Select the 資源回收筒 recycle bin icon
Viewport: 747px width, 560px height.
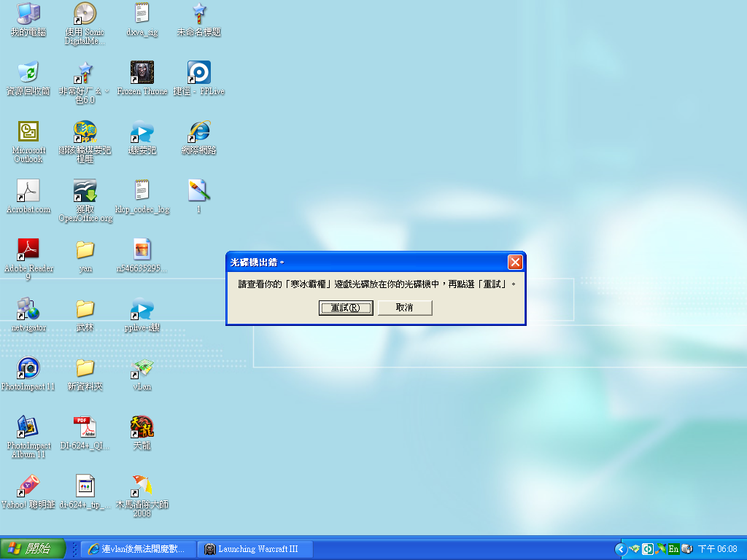[28, 73]
